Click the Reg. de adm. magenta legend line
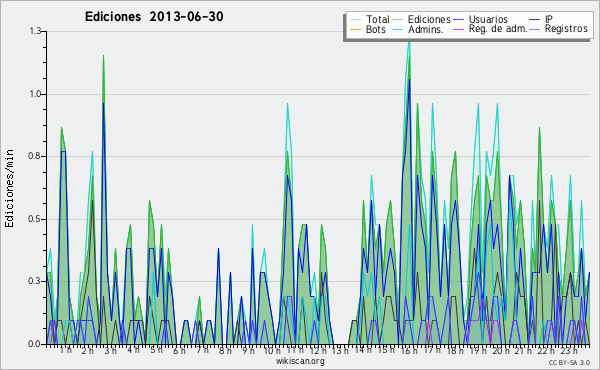600x370 pixels. point(458,29)
